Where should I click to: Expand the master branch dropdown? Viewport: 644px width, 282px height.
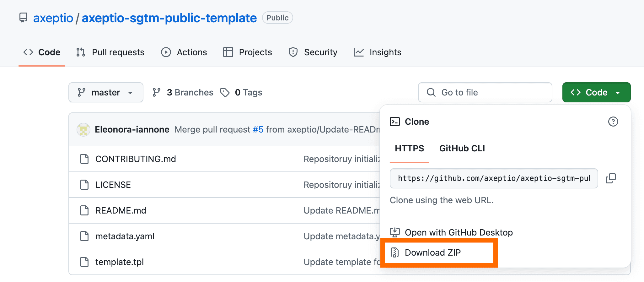point(106,92)
